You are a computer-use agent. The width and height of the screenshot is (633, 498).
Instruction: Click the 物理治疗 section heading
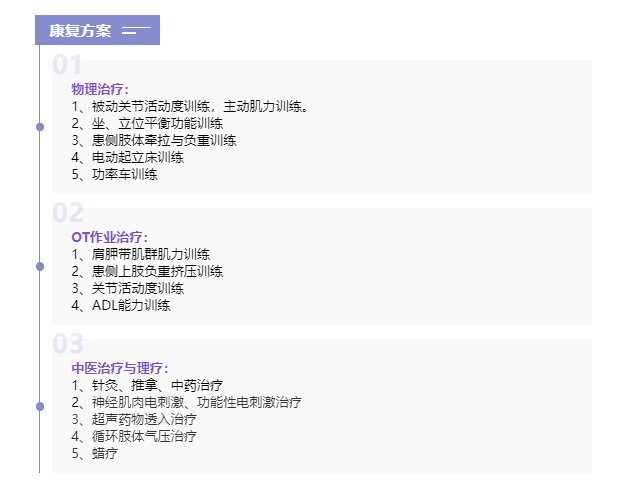pyautogui.click(x=100, y=89)
